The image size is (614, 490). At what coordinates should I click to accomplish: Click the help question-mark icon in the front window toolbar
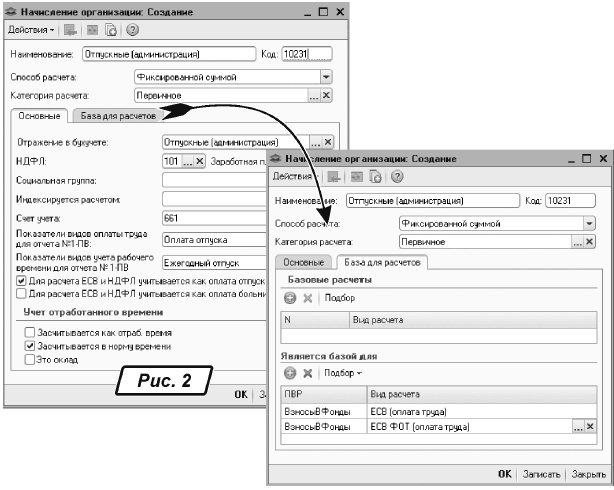[x=397, y=177]
